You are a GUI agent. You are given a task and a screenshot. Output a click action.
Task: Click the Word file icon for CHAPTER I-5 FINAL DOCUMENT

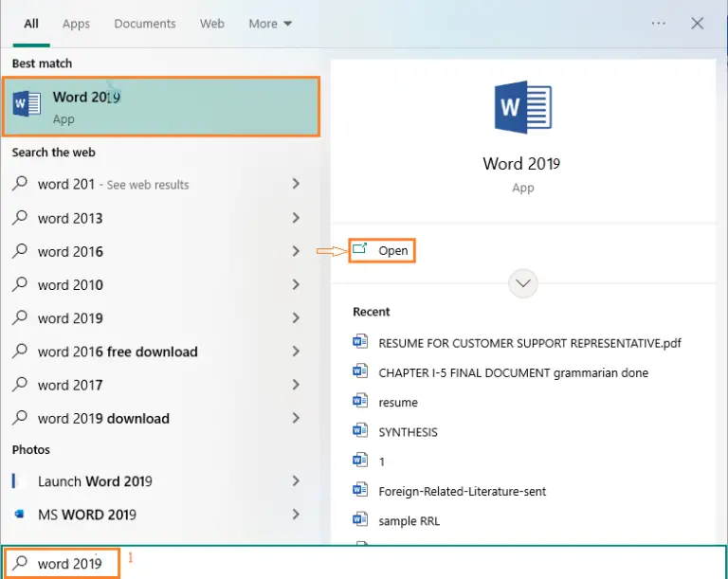pyautogui.click(x=360, y=371)
